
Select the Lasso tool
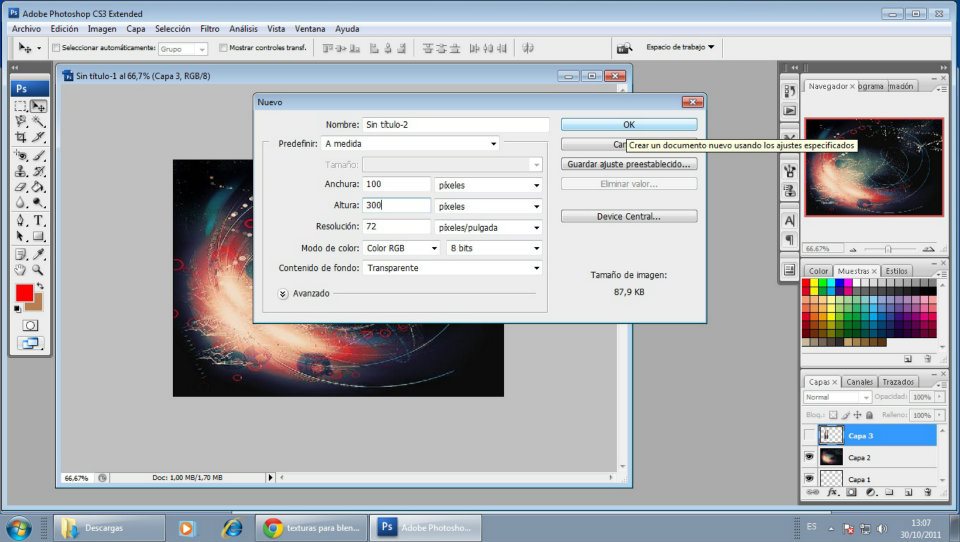[21, 121]
